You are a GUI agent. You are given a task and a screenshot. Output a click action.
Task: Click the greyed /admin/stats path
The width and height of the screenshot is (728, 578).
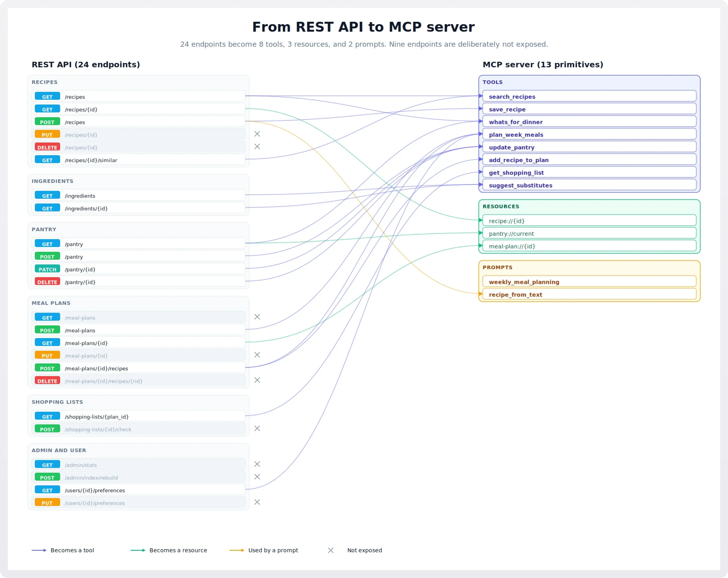(x=81, y=465)
